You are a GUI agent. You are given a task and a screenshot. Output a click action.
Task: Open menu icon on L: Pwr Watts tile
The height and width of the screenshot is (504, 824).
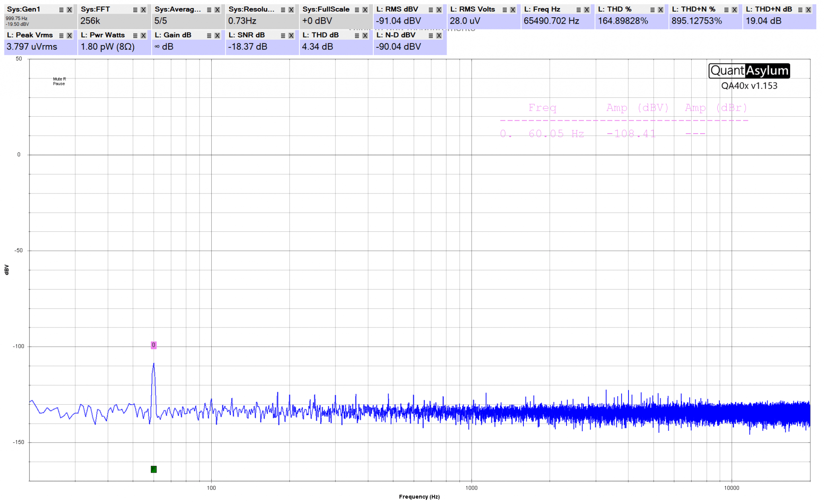pyautogui.click(x=135, y=35)
